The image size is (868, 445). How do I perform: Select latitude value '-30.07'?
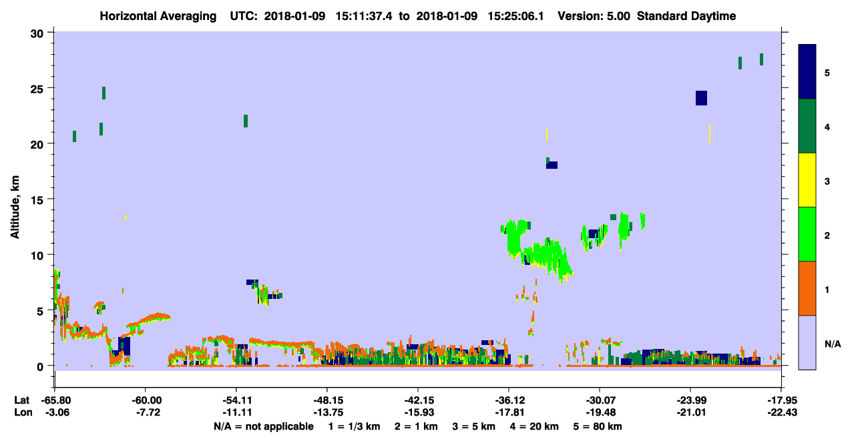[600, 400]
